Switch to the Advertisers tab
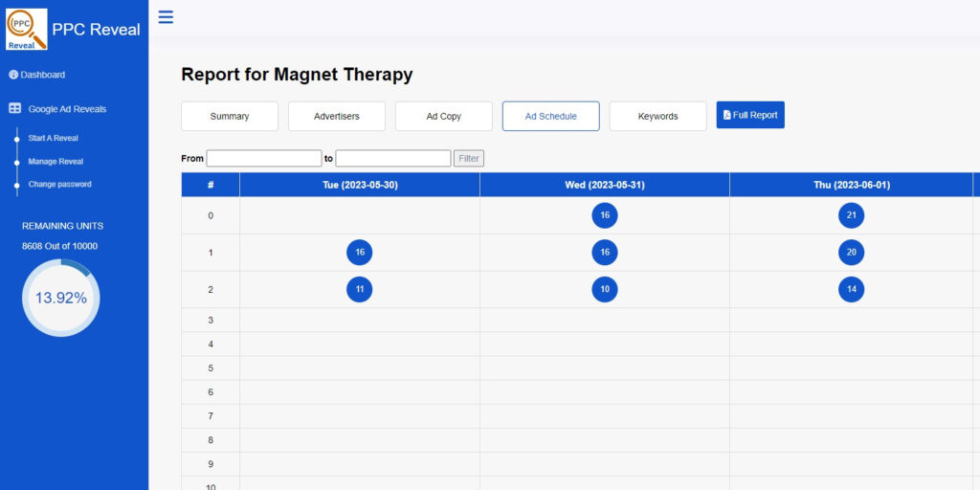This screenshot has width=980, height=490. coord(337,116)
